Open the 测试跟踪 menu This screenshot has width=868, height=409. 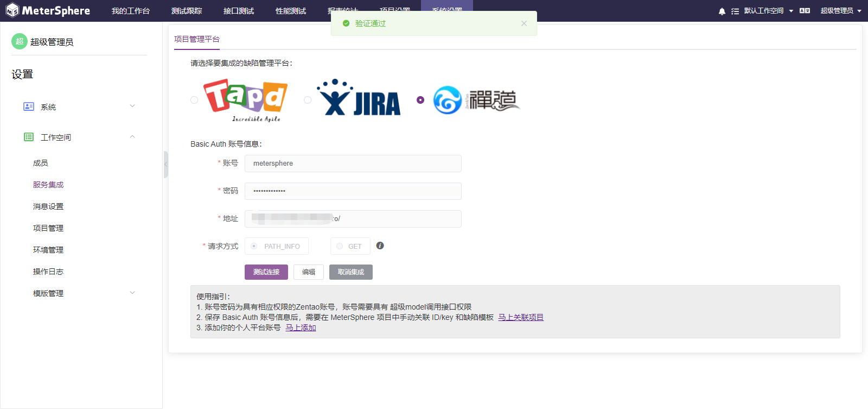[x=187, y=11]
